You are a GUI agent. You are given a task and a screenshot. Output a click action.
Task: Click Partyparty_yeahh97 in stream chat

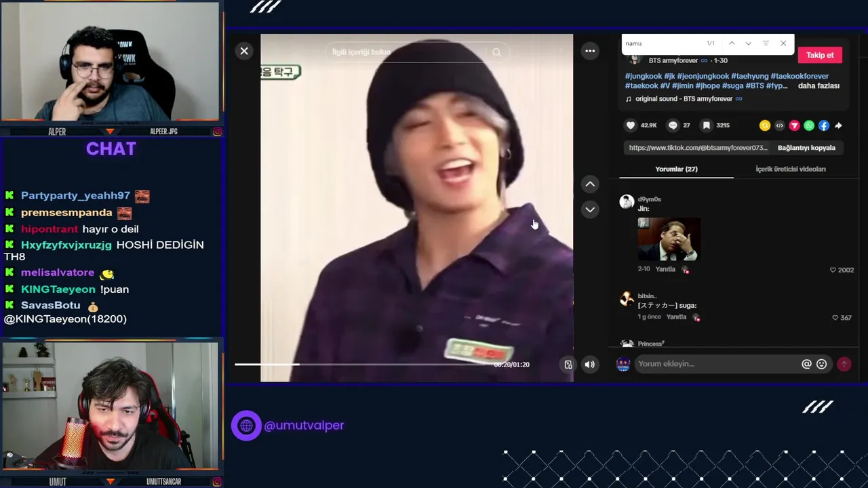pos(75,195)
